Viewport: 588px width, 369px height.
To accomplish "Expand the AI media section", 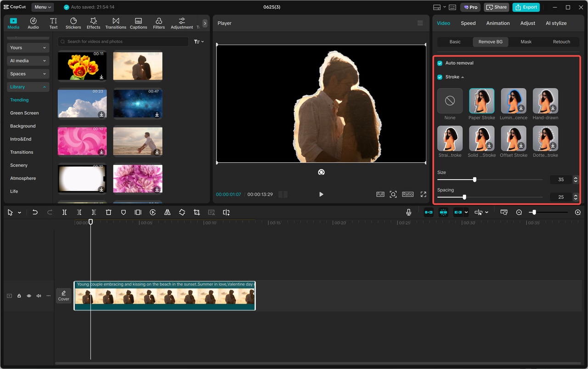I will [28, 61].
